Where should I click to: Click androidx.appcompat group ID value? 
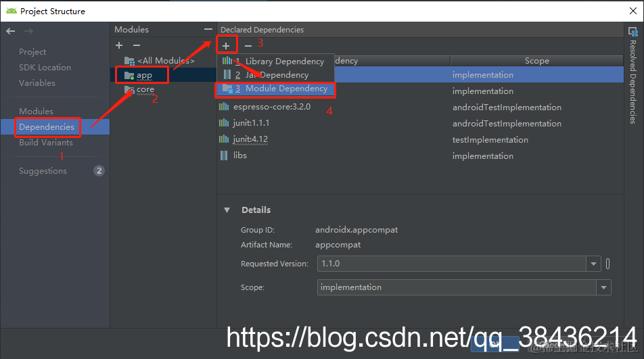pyautogui.click(x=356, y=230)
